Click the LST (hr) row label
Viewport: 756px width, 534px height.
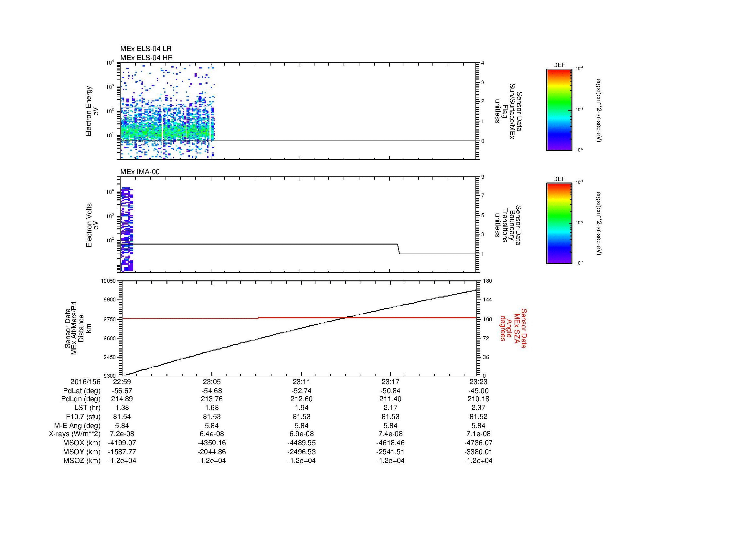click(x=87, y=408)
